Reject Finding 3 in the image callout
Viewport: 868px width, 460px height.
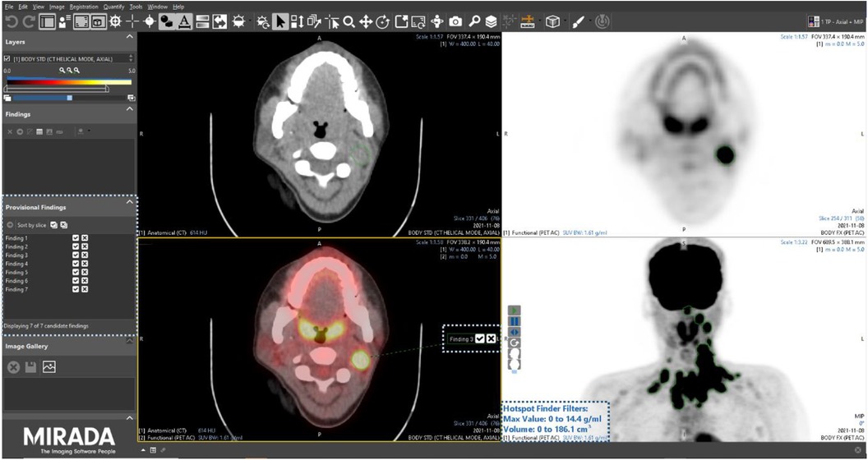click(x=491, y=339)
